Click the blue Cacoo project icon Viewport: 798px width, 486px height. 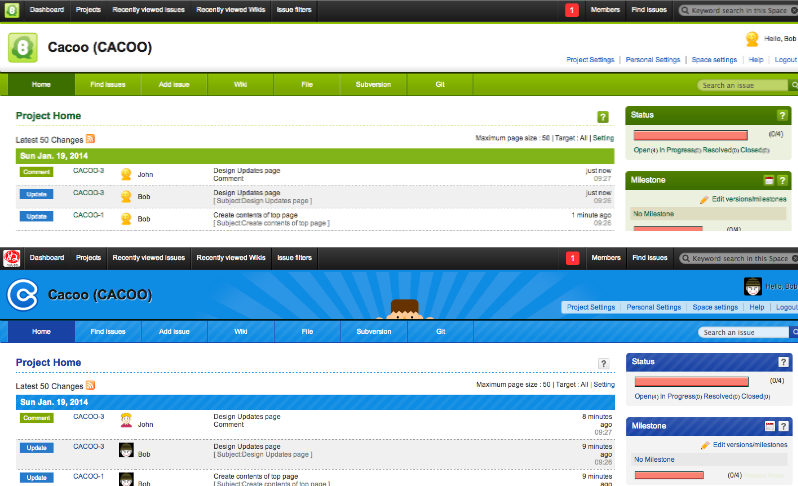pyautogui.click(x=22, y=295)
